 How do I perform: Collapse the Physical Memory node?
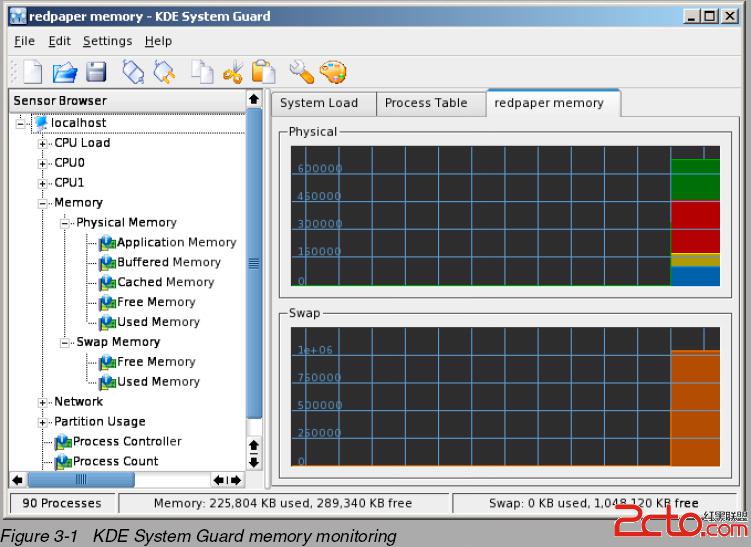65,223
